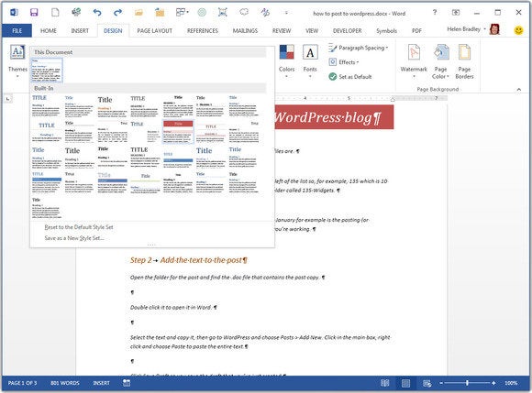
Task: Open the Fonts dropdown
Action: click(x=310, y=61)
